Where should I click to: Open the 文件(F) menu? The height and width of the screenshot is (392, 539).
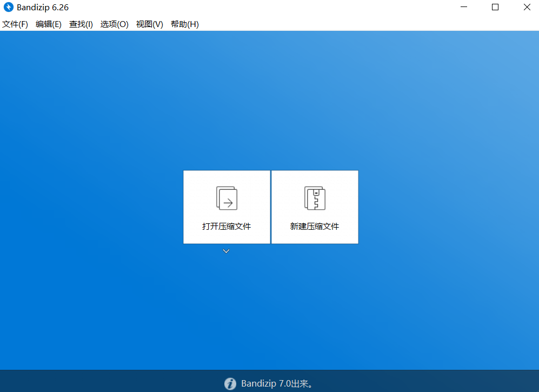click(x=15, y=24)
